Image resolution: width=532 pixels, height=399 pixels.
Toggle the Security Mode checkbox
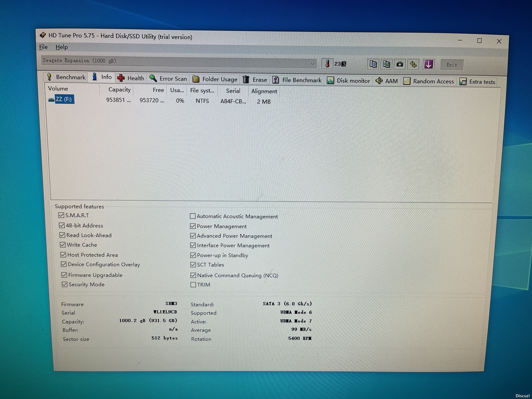pyautogui.click(x=65, y=284)
